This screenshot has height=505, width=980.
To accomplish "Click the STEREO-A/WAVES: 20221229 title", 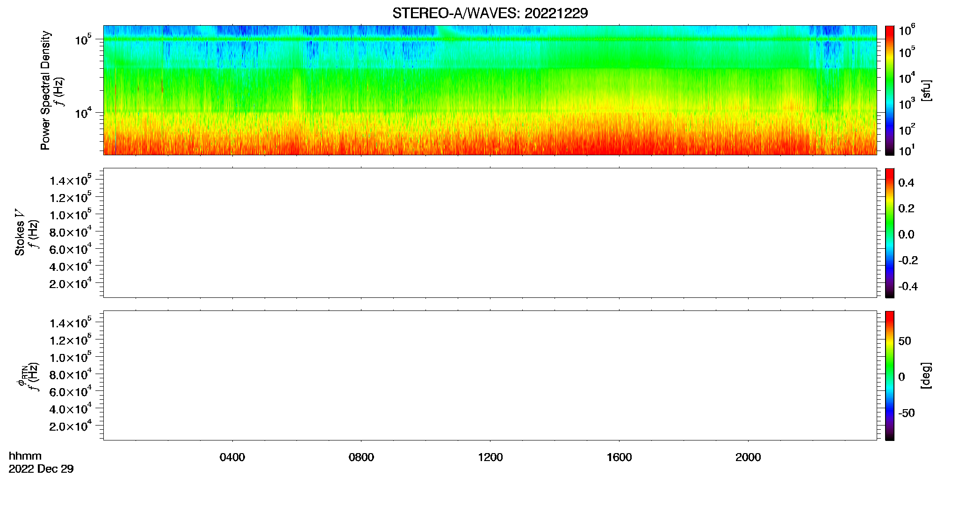I will pos(490,14).
